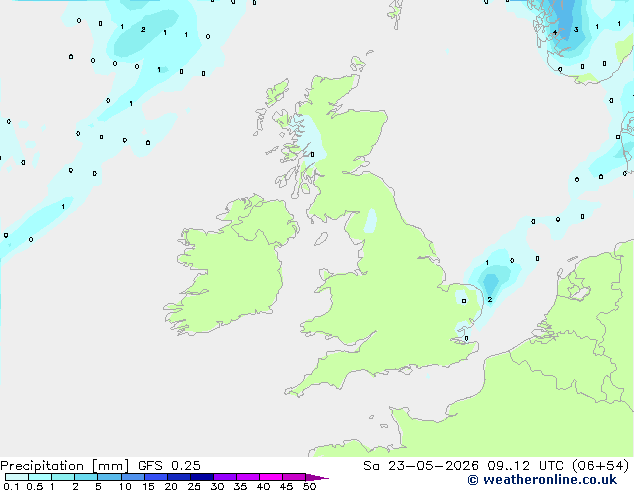634x490 pixels.
Task: Select the 5–10 mm legend color
Action: [109, 477]
